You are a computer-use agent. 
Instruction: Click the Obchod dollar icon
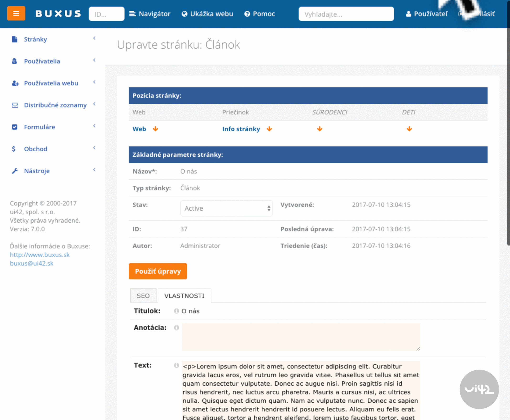[x=14, y=149]
